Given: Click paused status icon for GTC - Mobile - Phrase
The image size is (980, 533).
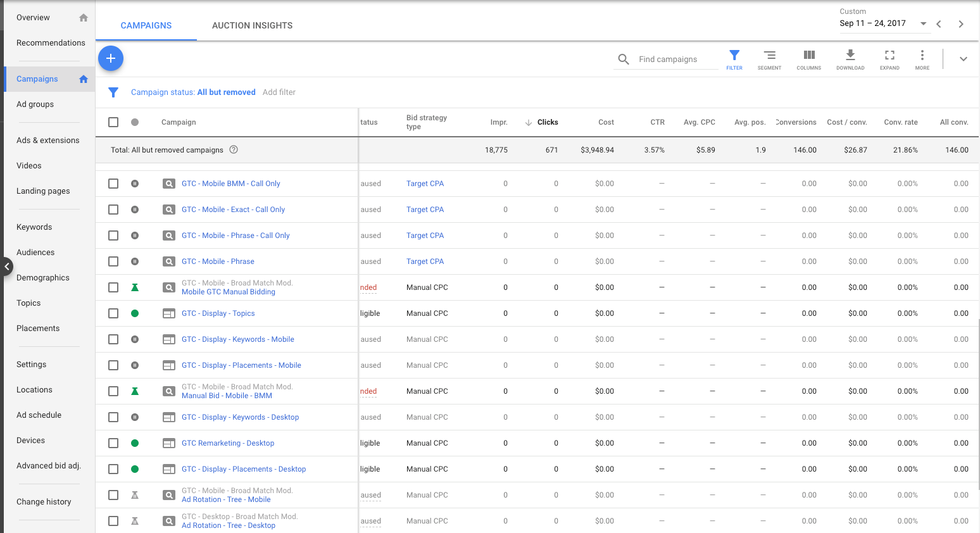Looking at the screenshot, I should pos(135,261).
